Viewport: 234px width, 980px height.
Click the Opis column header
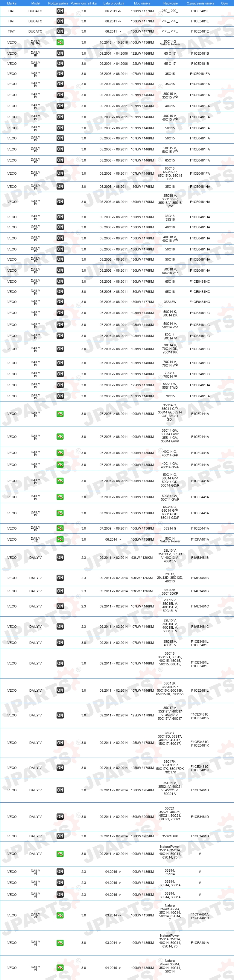tap(224, 3)
